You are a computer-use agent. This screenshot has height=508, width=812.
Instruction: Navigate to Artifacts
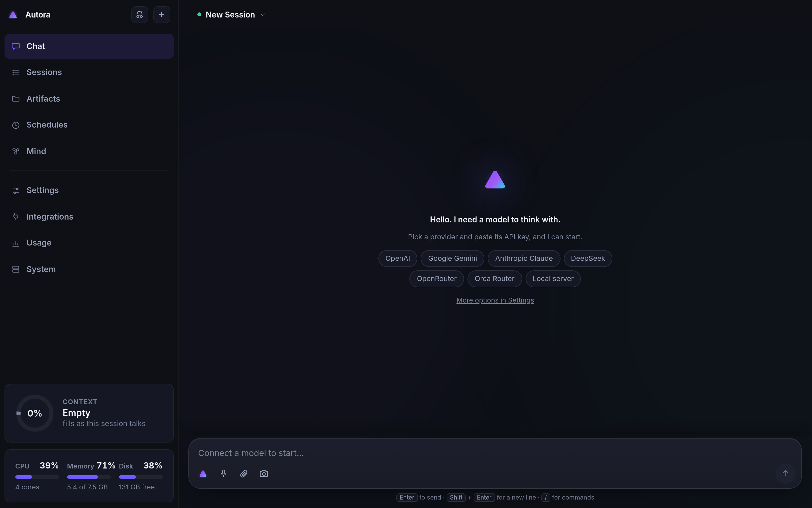(x=89, y=99)
